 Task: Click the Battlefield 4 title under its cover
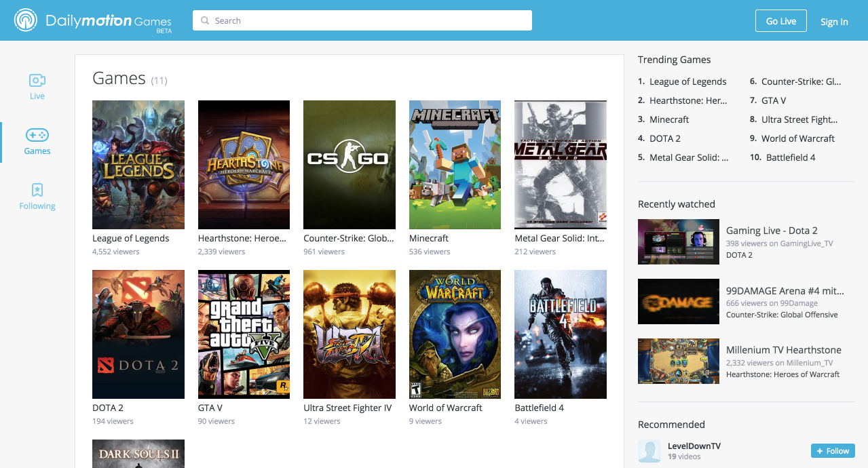pyautogui.click(x=540, y=408)
